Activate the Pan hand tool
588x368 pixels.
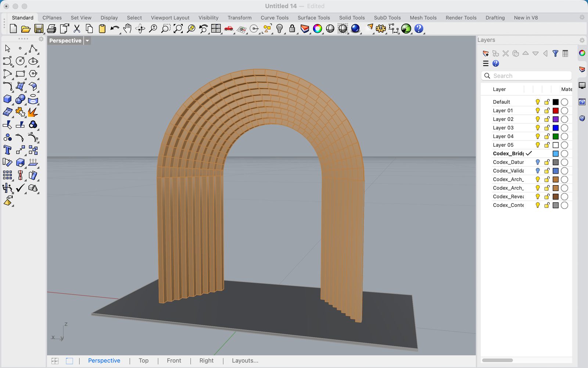click(x=128, y=29)
